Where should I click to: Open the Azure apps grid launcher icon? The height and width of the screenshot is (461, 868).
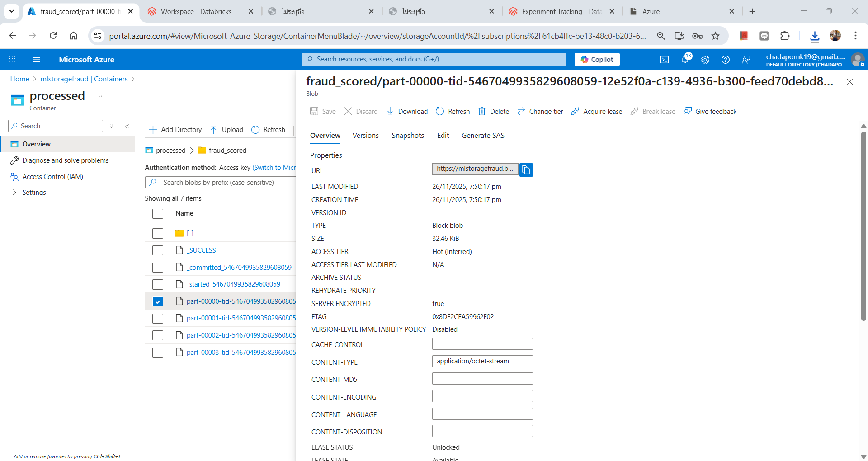[x=12, y=59]
